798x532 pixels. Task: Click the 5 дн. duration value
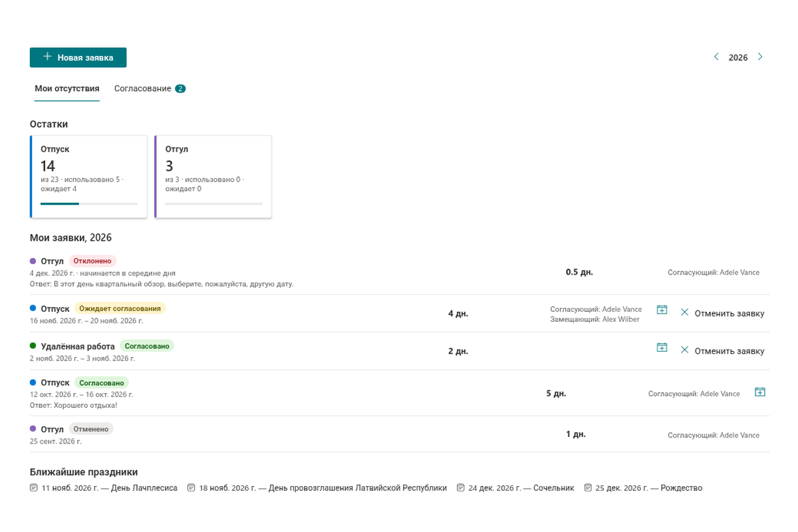pyautogui.click(x=556, y=394)
